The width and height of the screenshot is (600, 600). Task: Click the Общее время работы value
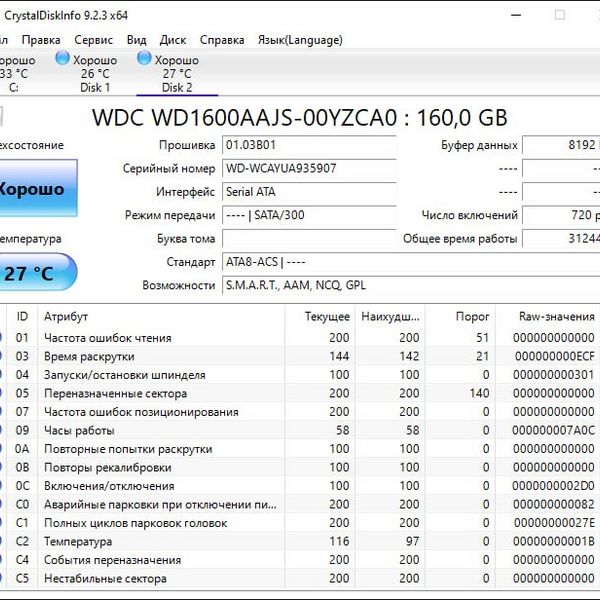[x=561, y=238]
